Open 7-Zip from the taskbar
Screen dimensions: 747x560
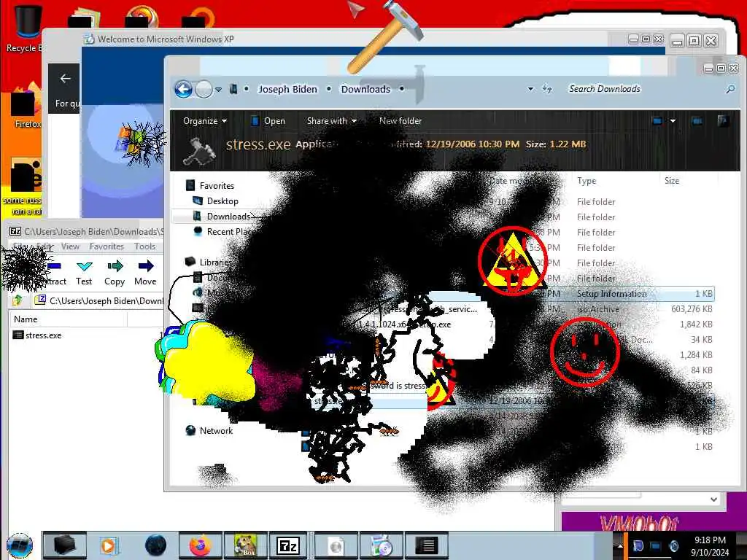287,545
